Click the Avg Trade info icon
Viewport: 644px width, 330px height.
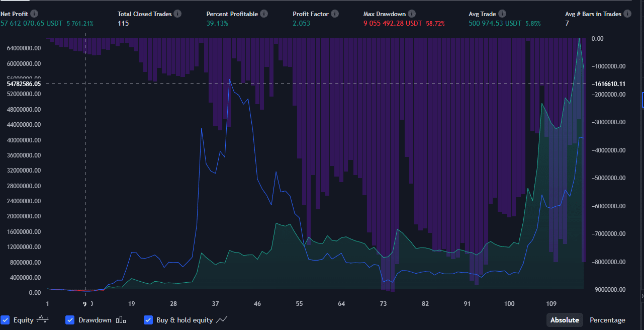point(504,14)
